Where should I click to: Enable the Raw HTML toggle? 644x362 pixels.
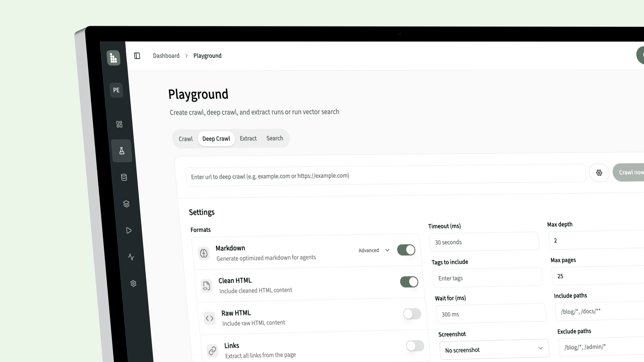point(412,314)
